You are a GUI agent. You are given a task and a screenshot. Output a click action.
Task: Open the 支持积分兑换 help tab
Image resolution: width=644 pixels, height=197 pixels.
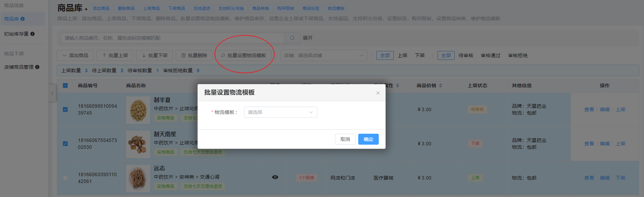click(x=231, y=9)
